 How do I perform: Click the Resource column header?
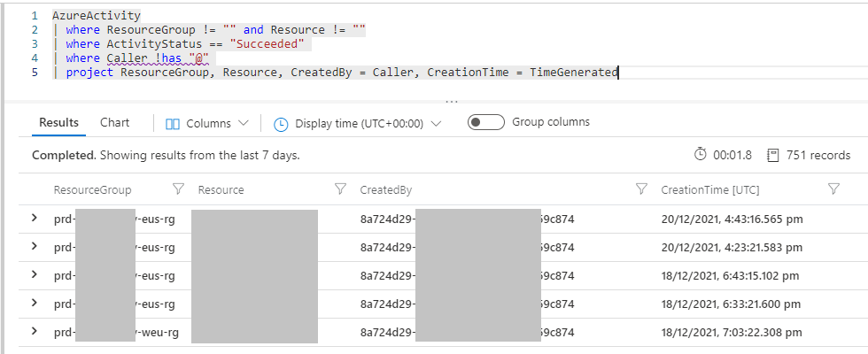click(221, 189)
